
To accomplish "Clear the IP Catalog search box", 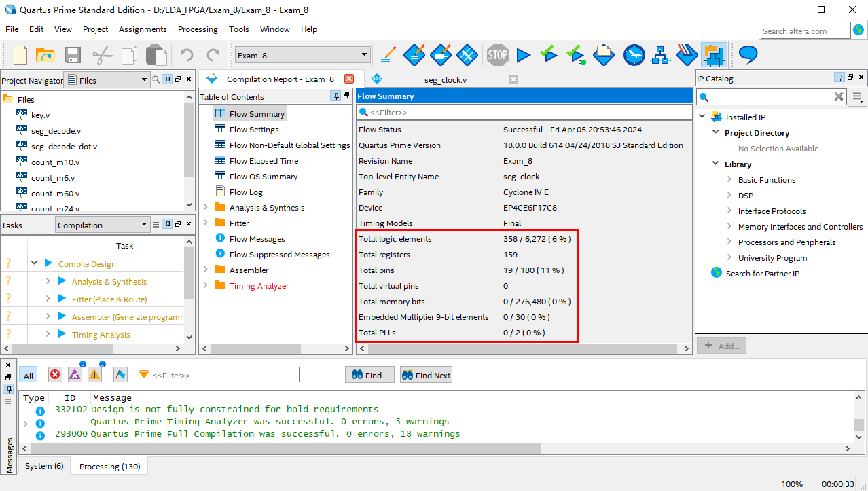I will [839, 96].
